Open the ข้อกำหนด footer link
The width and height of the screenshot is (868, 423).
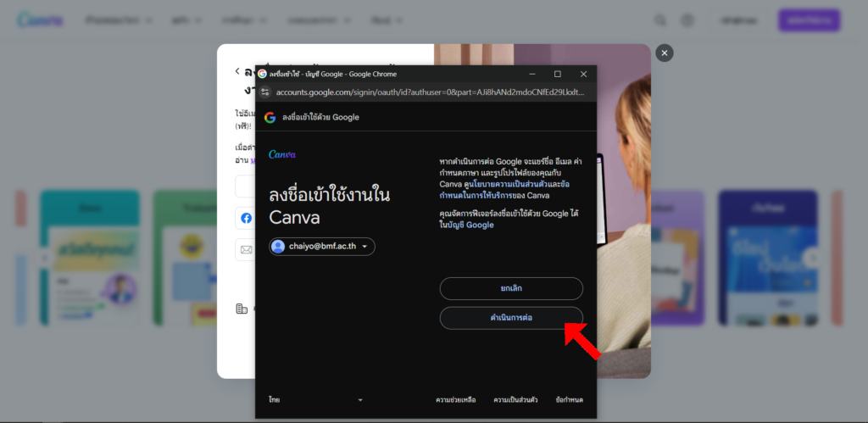click(x=570, y=400)
